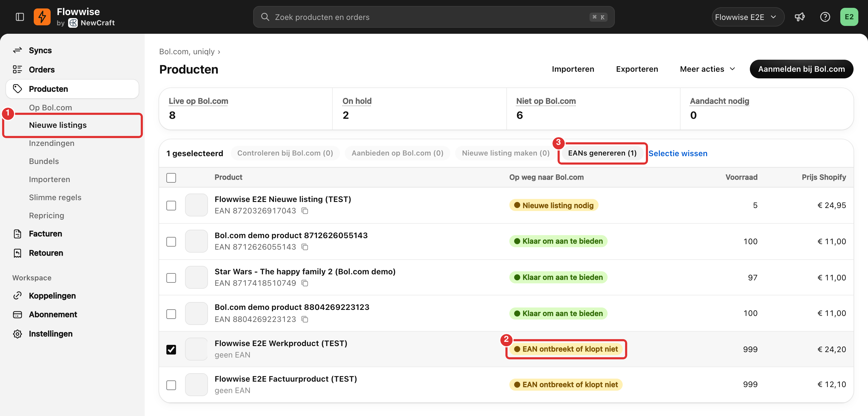Screen dimensions: 868x416
Task: Toggle the sidebar collapse icon
Action: tap(20, 17)
